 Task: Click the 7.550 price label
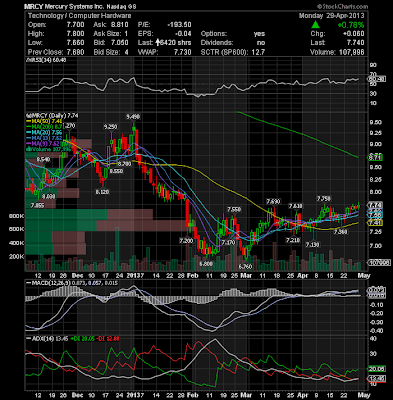pyautogui.click(x=234, y=209)
